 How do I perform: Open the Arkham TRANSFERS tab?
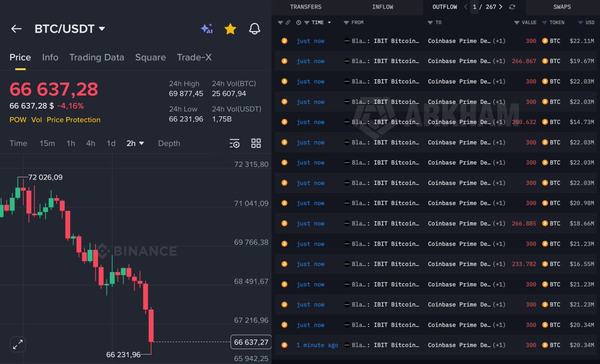305,7
